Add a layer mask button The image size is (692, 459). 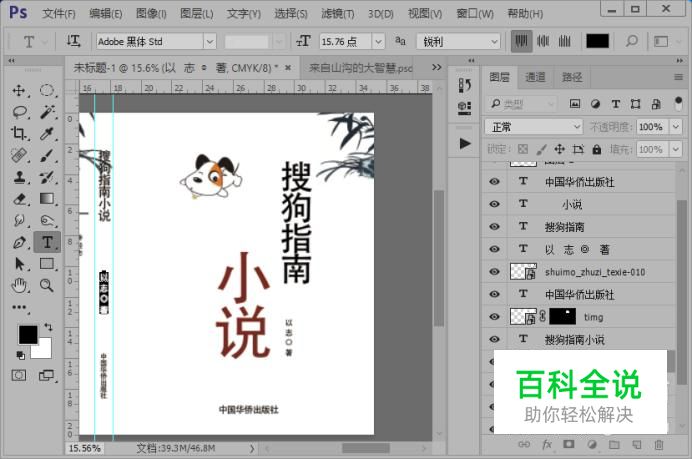pyautogui.click(x=569, y=444)
